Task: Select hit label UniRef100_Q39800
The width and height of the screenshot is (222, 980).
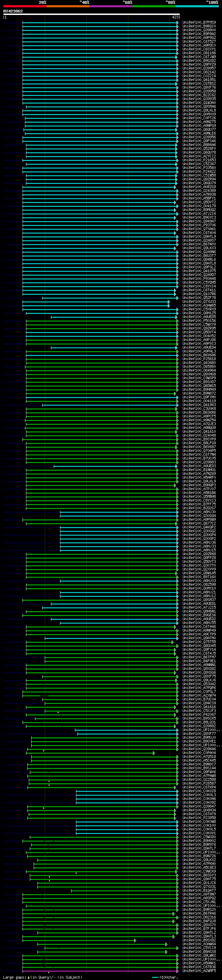Action: pos(199,30)
